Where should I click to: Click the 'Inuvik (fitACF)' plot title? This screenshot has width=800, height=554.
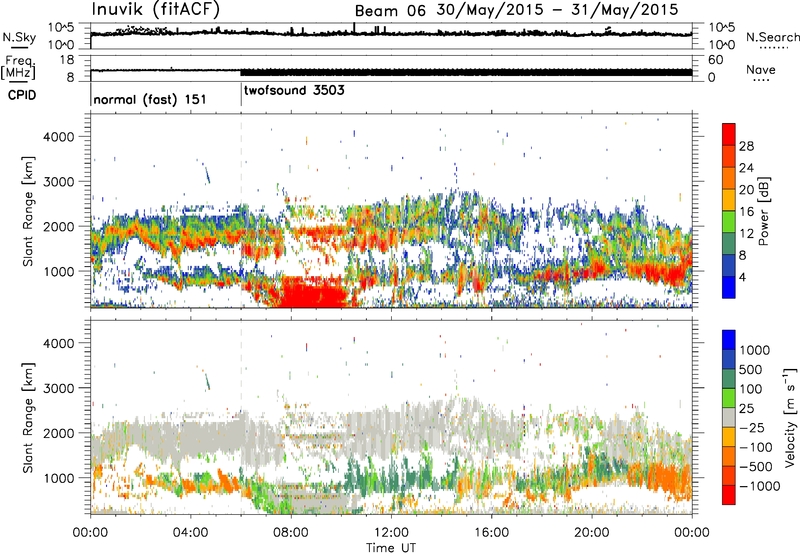point(156,9)
